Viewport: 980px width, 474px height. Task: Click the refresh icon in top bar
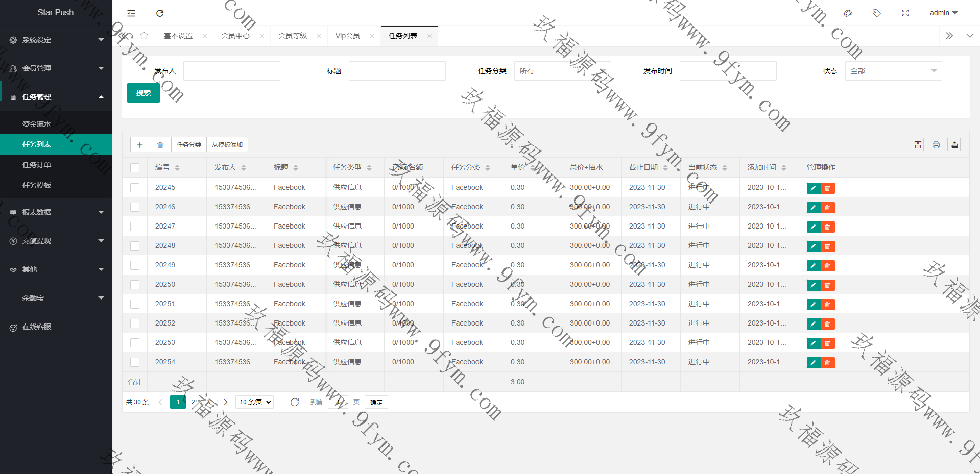pos(160,13)
